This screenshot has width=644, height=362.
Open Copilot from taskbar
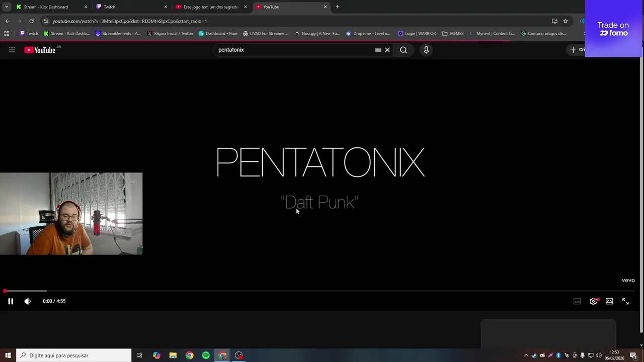(x=156, y=355)
